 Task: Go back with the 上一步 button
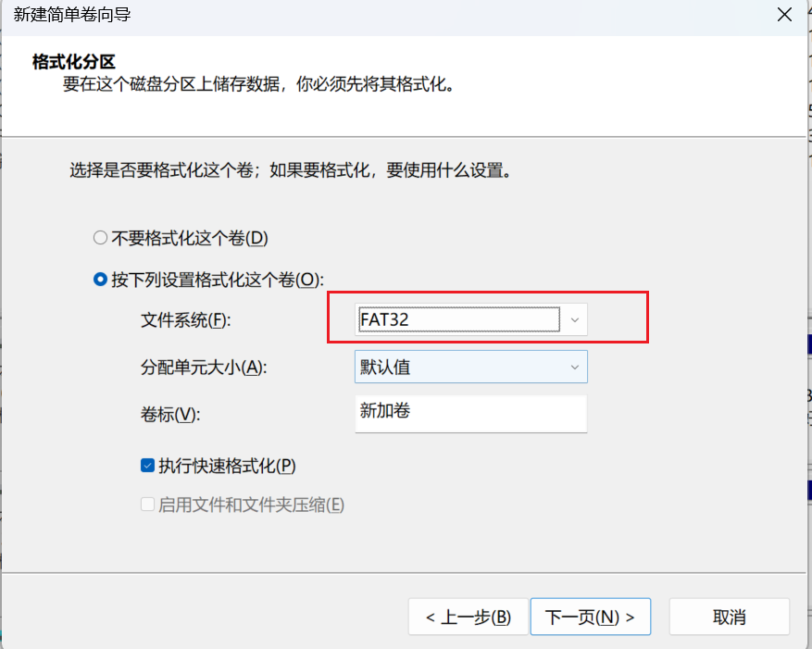point(468,617)
